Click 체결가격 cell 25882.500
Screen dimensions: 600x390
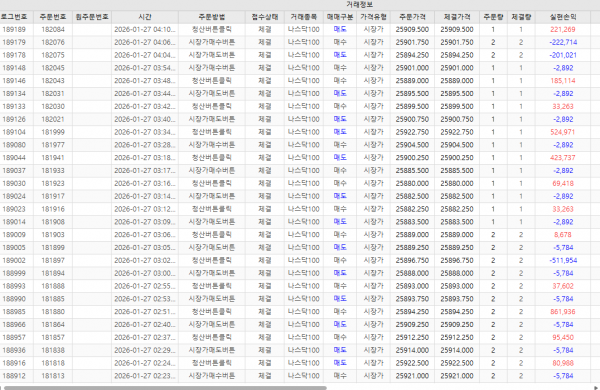click(457, 196)
